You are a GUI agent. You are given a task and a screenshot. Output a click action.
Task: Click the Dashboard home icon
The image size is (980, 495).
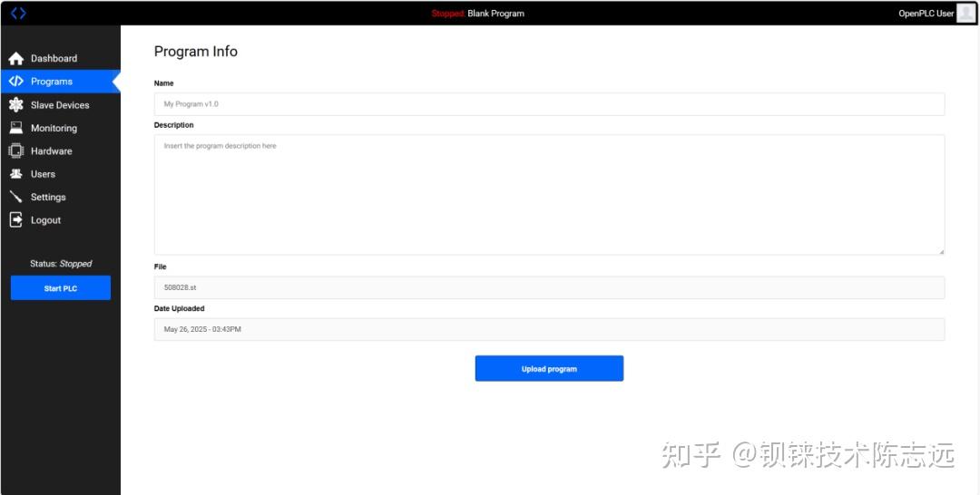[x=15, y=59]
